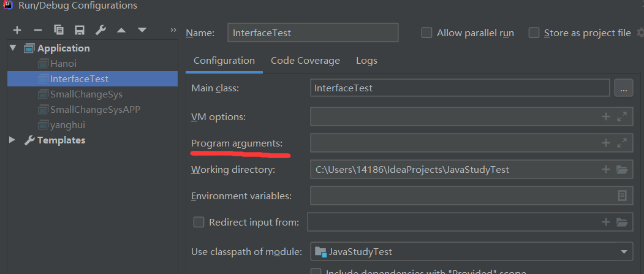This screenshot has height=274, width=644.
Task: Browse for working directory folder
Action: click(x=622, y=170)
